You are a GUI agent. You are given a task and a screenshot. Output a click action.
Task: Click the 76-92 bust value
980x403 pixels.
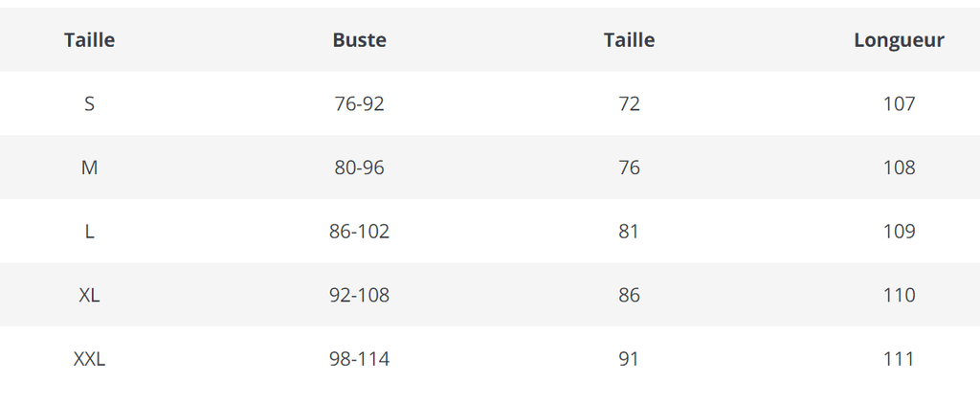point(360,103)
